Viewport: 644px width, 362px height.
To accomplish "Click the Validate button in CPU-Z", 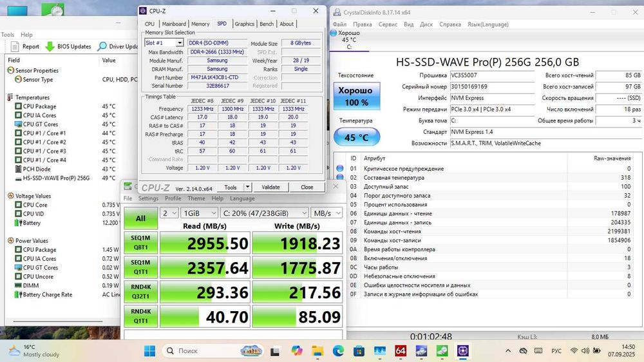I will tap(270, 187).
